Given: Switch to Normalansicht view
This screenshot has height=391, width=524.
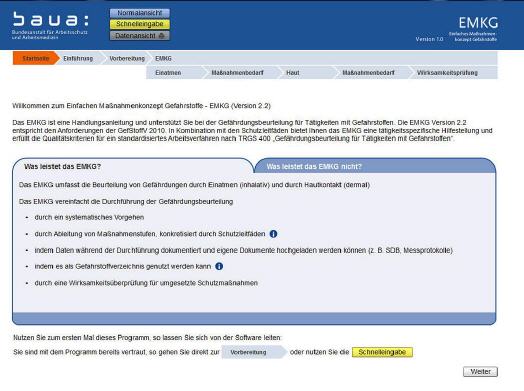Looking at the screenshot, I should coord(140,13).
